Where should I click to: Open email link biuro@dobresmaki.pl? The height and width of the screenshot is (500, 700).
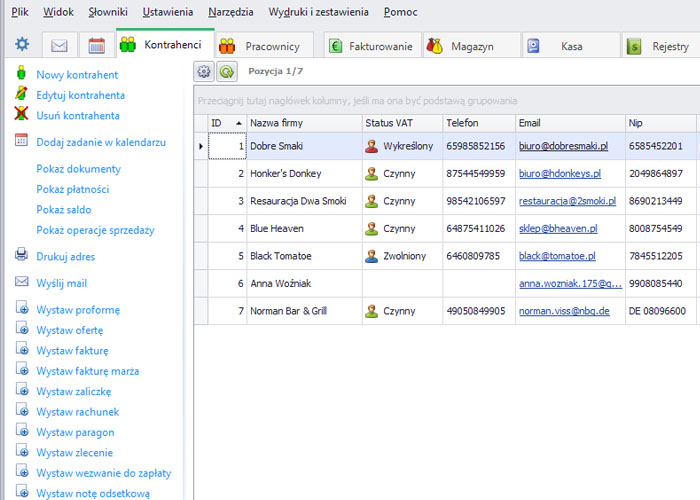(x=563, y=146)
